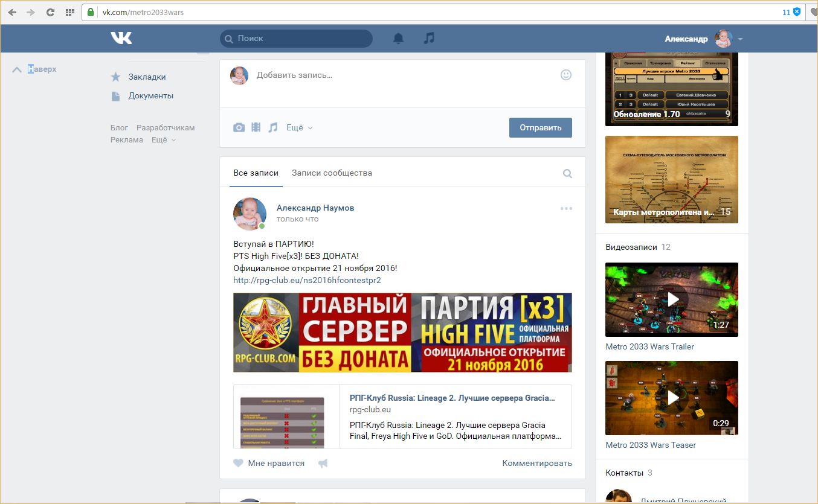This screenshot has height=504, width=818.
Task: Select the Все записи tab
Action: coord(256,173)
